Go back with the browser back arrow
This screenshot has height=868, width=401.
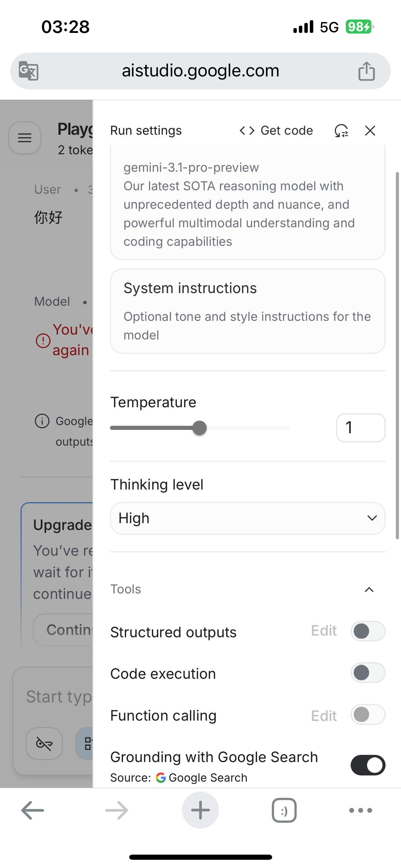[33, 810]
